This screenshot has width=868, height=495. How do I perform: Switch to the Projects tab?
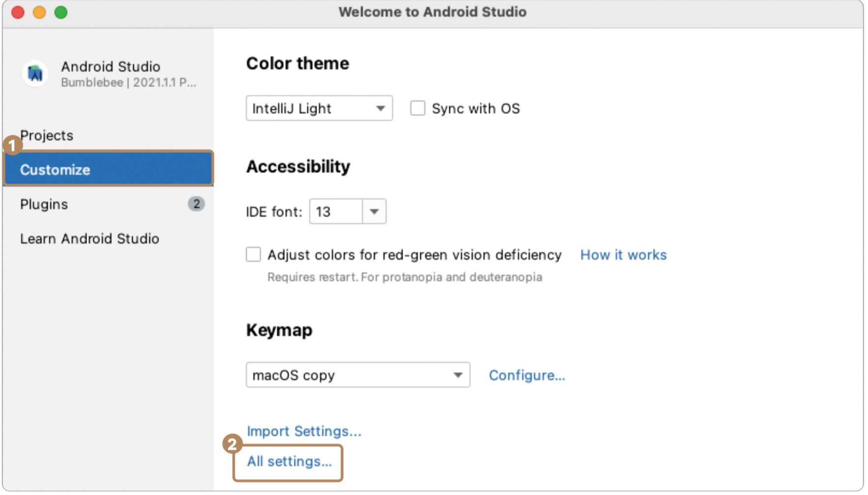tap(47, 135)
